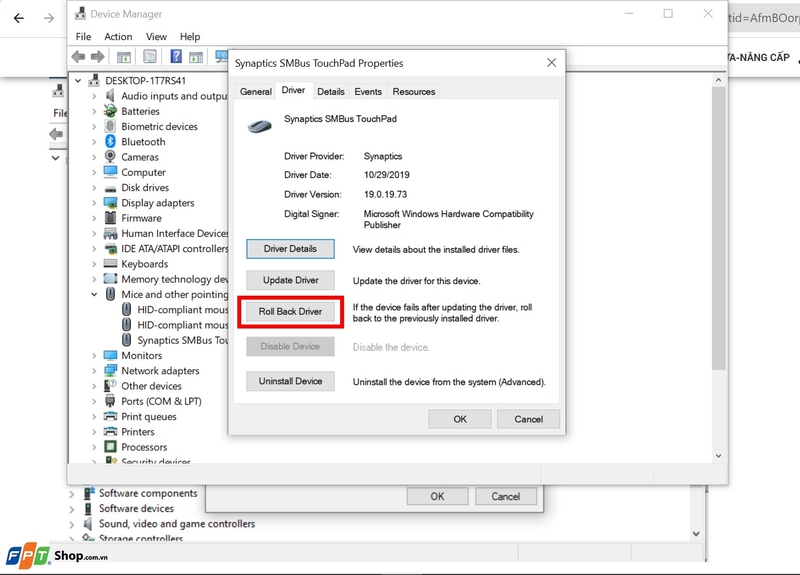The height and width of the screenshot is (575, 800).
Task: Click Show/Hide Console Tree toolbar icon
Action: 124,57
